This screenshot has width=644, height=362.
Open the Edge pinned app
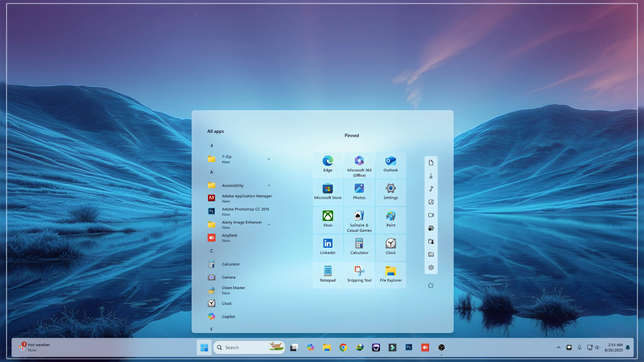tap(328, 165)
